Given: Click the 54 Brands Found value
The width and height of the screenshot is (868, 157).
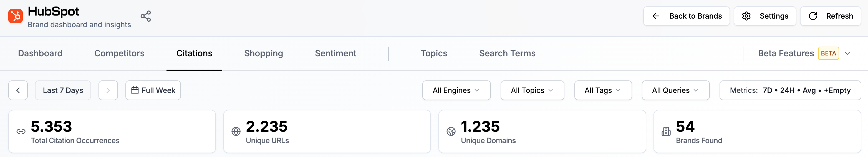Looking at the screenshot, I should tap(685, 126).
